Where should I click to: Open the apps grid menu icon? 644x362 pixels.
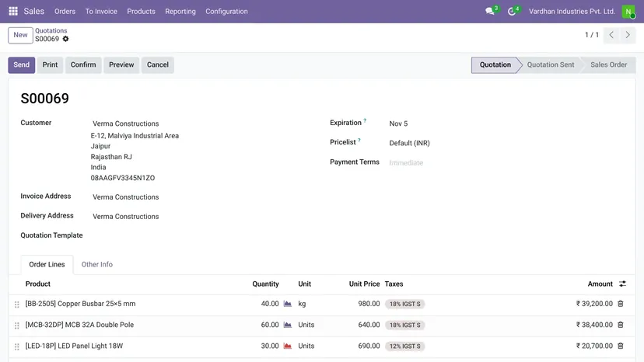(x=13, y=11)
